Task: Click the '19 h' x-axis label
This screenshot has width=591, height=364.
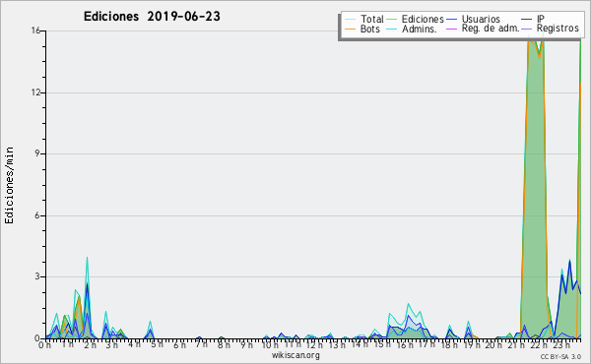Action: tap(471, 344)
